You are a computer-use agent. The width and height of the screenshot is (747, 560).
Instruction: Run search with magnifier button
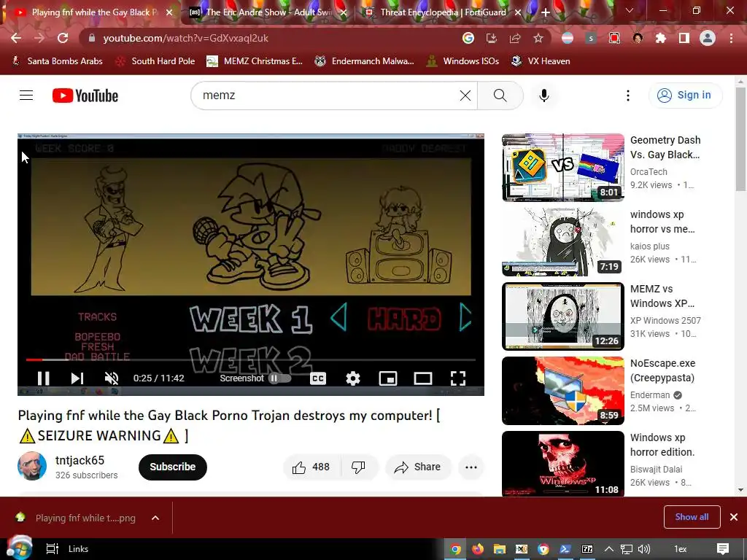[500, 96]
